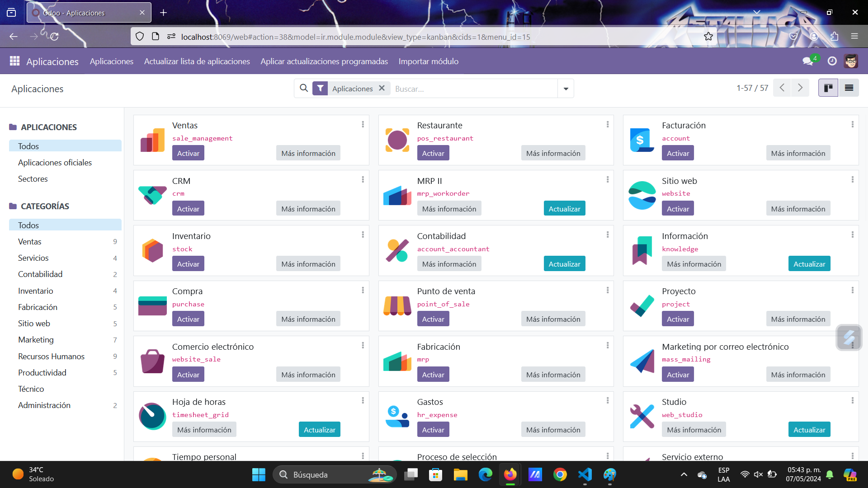This screenshot has width=868, height=488.
Task: Open the Inventario card options menu
Action: click(x=363, y=235)
